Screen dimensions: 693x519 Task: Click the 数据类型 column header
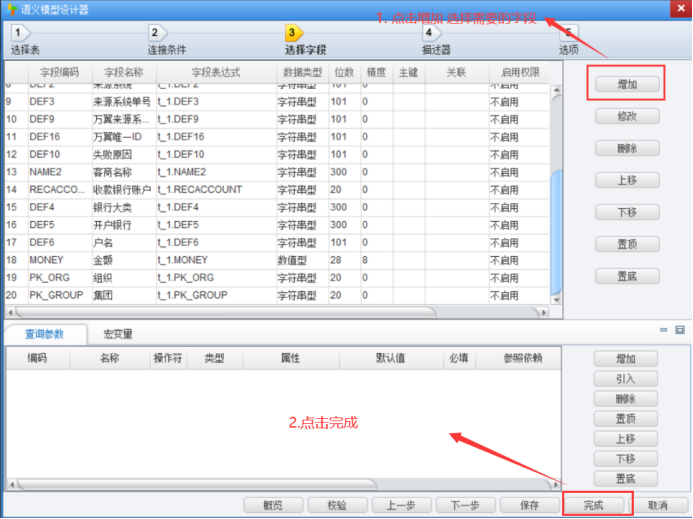[x=303, y=72]
